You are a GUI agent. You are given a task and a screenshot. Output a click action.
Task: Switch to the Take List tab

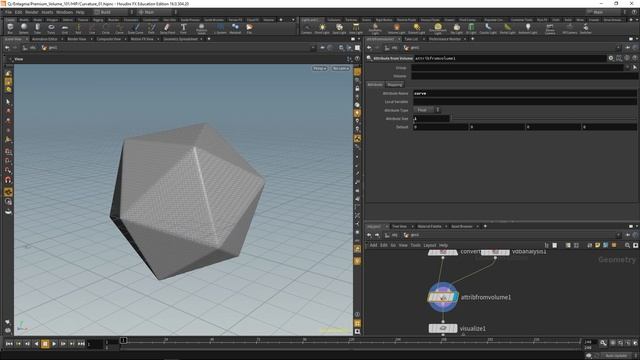(411, 39)
